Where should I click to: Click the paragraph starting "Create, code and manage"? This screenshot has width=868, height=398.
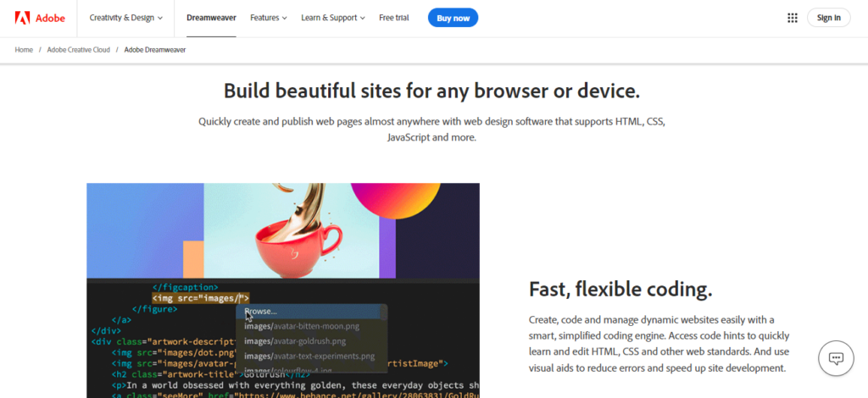pos(659,344)
